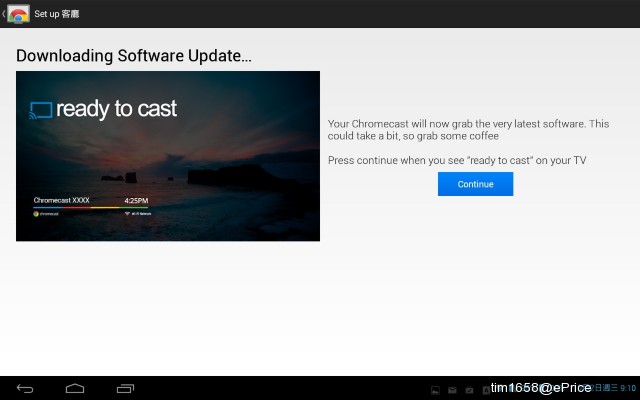Tap the mail notification icon in the status bar

click(452, 390)
